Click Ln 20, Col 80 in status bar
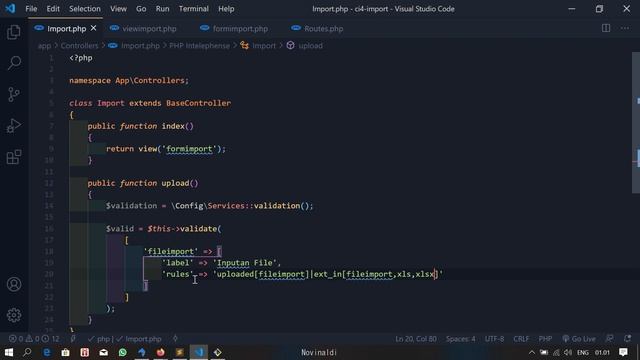This screenshot has height=360, width=640. (416, 339)
